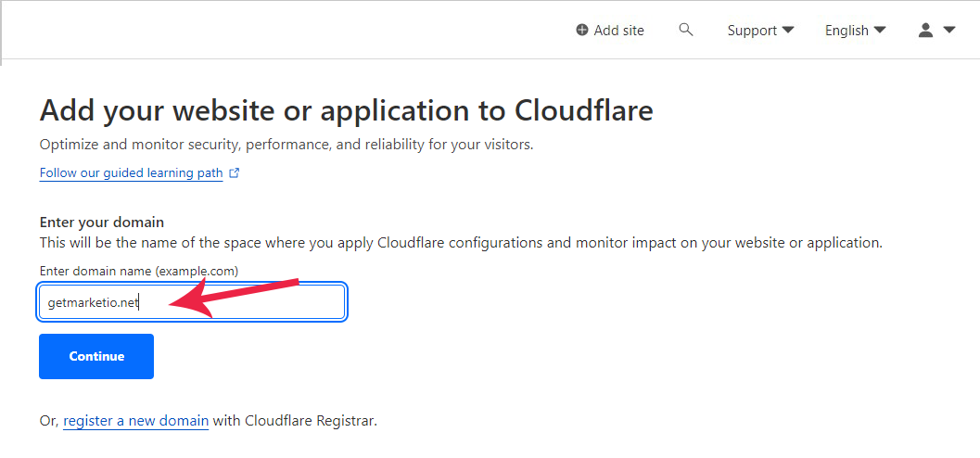Screen dimensions: 980x458
Task: Open the Support menu label
Action: (x=752, y=31)
